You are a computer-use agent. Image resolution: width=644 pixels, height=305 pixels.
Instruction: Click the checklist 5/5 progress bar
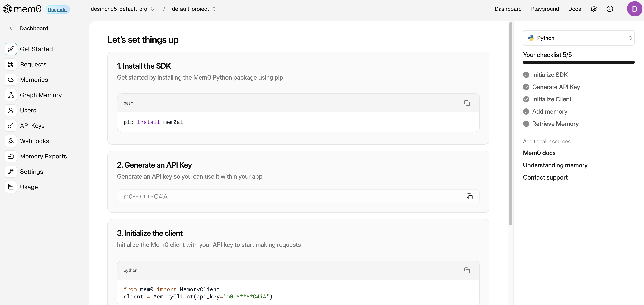click(579, 62)
